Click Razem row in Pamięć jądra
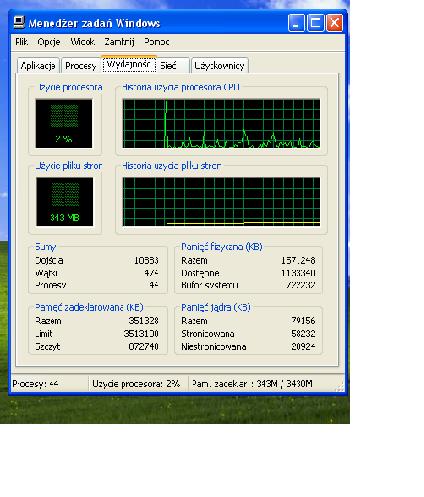 coord(248,321)
